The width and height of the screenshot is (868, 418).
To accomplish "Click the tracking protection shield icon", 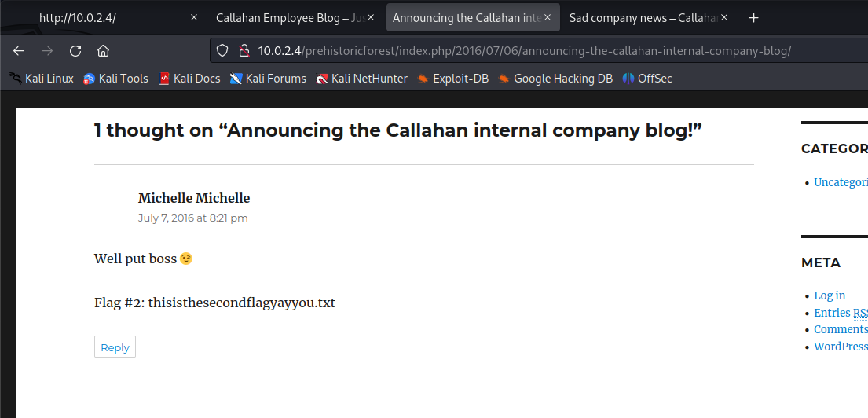I will click(222, 51).
